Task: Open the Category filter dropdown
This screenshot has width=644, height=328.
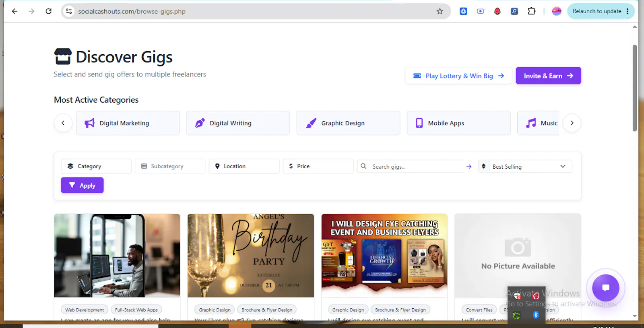Action: pos(96,166)
